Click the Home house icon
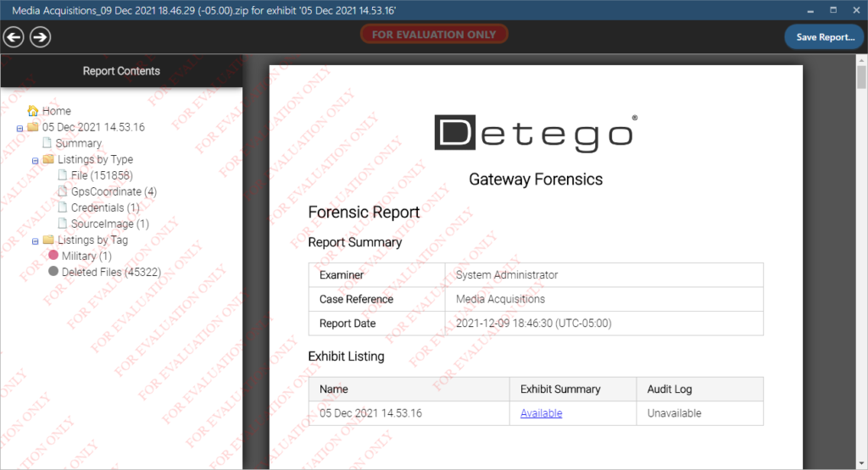Screen dimensions: 868x470 (33, 111)
